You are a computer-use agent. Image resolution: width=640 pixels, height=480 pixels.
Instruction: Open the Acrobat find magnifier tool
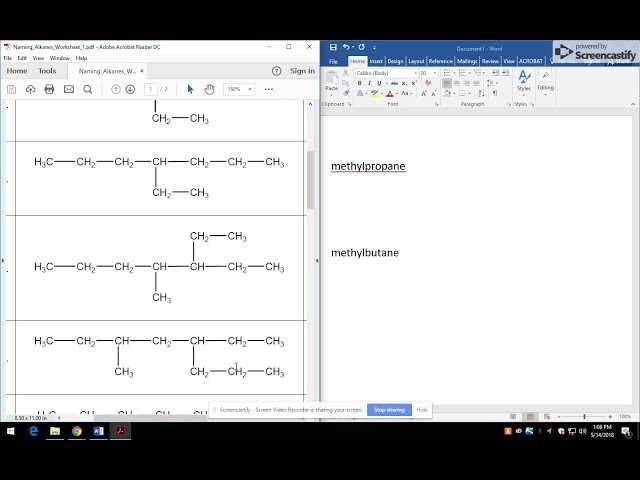point(87,89)
